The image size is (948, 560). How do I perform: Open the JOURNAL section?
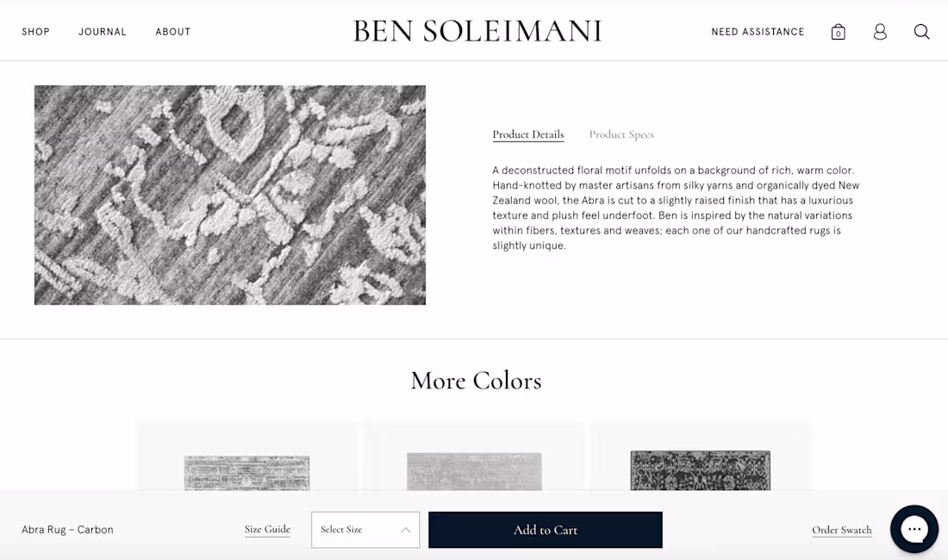coord(102,32)
